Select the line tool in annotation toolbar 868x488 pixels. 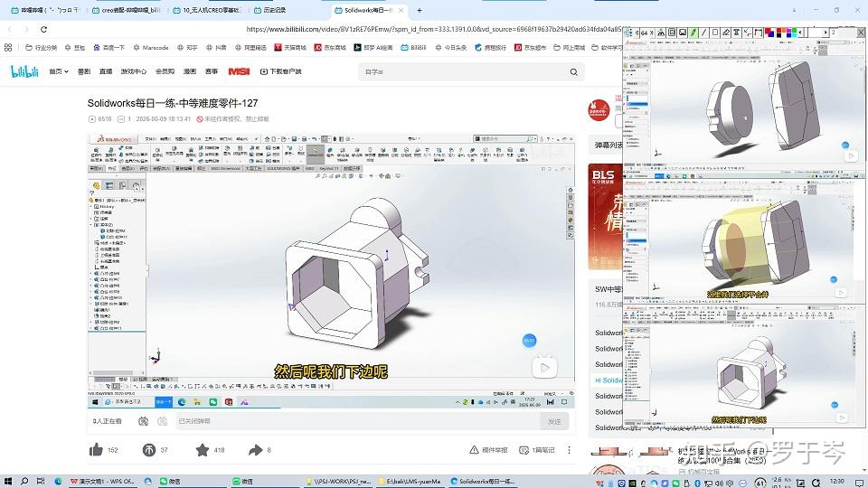tap(704, 33)
